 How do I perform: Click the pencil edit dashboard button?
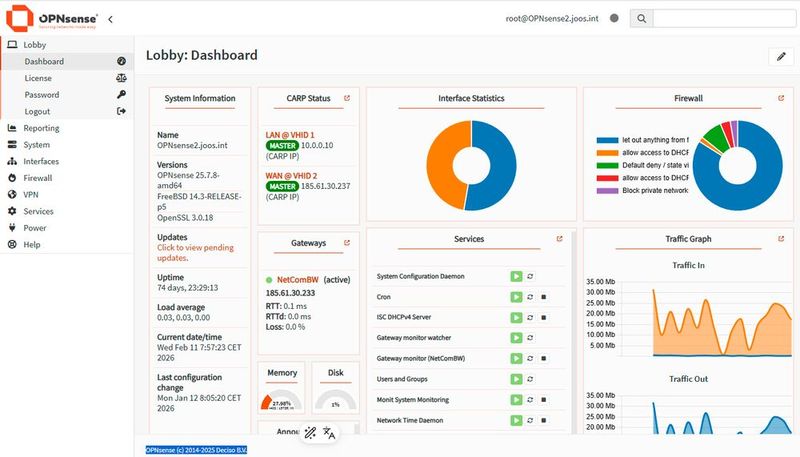coord(781,57)
